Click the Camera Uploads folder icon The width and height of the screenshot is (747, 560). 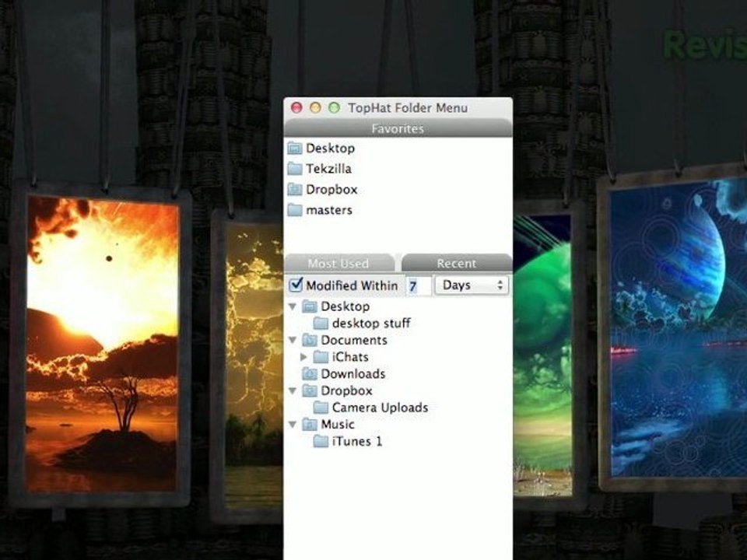321,408
